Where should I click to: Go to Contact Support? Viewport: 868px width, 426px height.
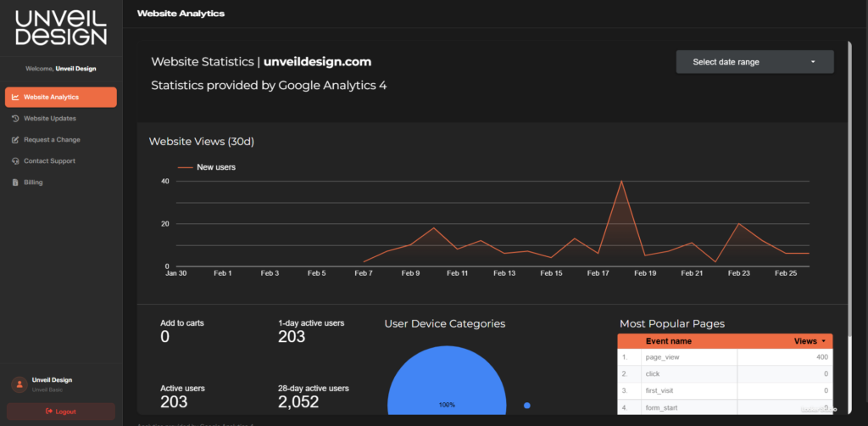click(x=61, y=160)
